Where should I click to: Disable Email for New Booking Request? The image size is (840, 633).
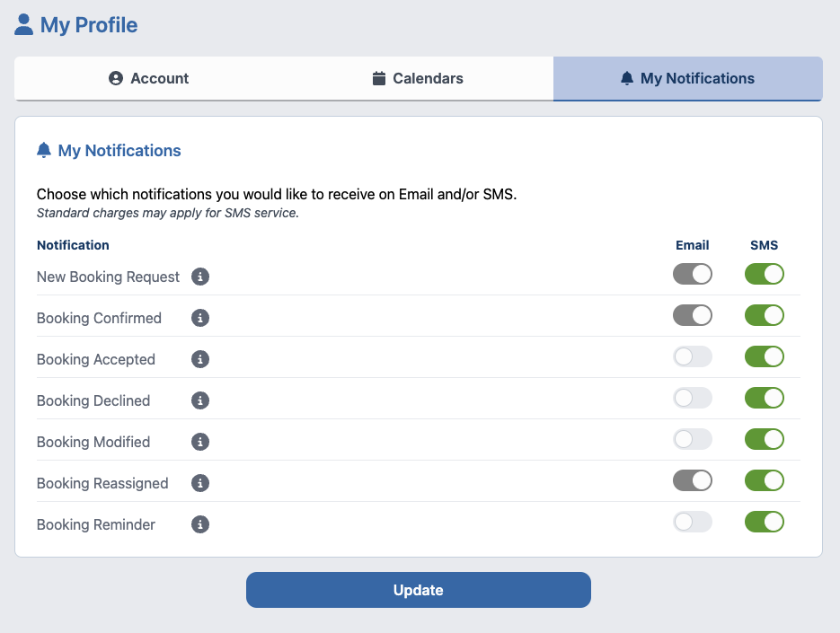(692, 275)
